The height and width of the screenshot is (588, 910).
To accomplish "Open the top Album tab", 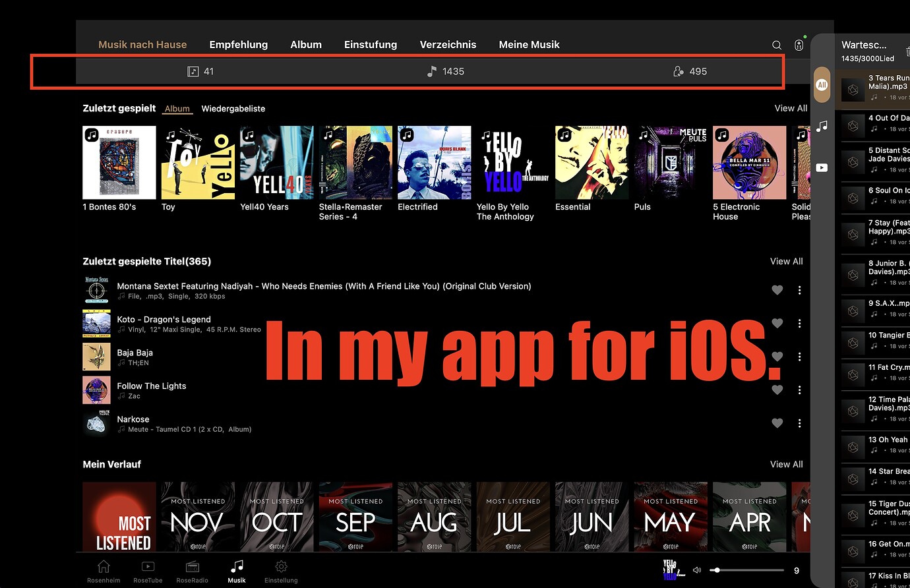I will pos(306,45).
